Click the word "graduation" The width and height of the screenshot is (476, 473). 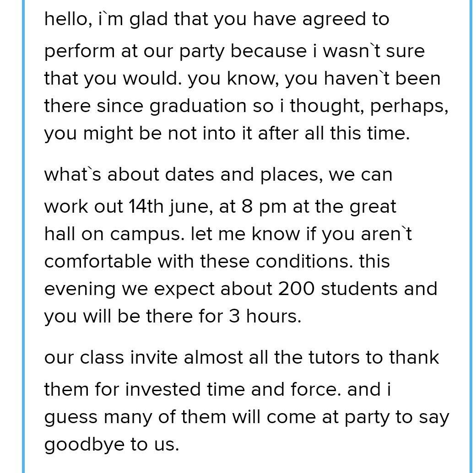(x=198, y=106)
